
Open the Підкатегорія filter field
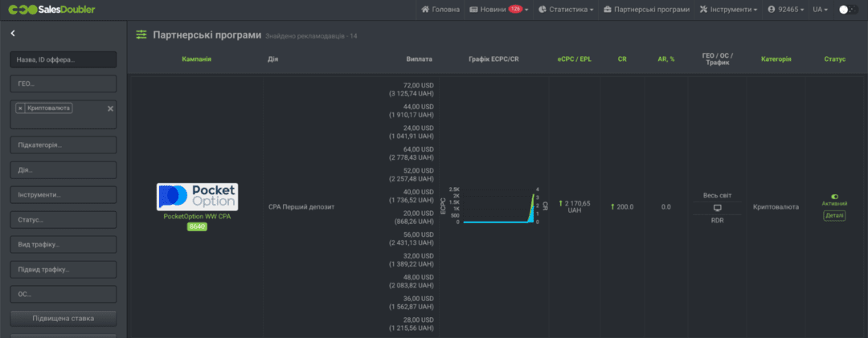click(x=63, y=145)
